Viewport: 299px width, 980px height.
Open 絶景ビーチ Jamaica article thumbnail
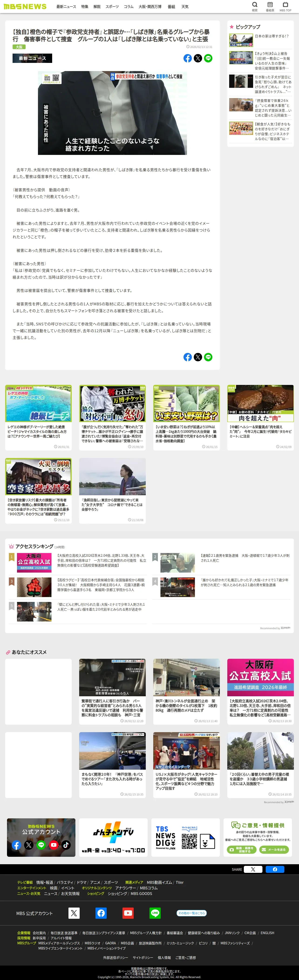coord(38,403)
